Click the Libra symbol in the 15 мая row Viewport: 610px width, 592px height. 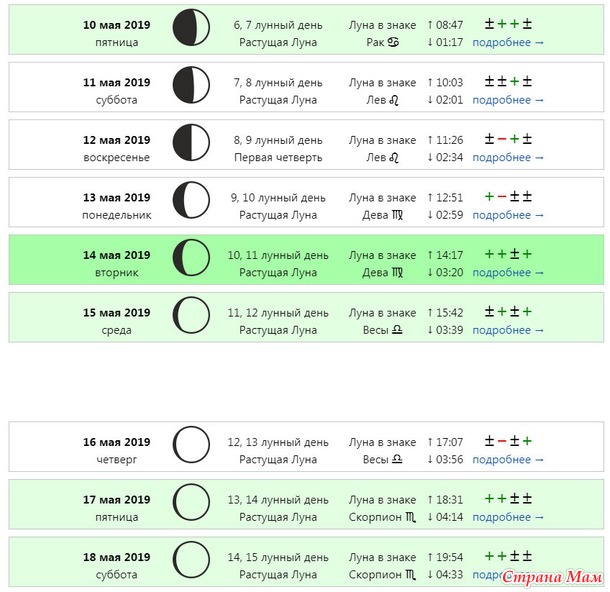pyautogui.click(x=396, y=330)
